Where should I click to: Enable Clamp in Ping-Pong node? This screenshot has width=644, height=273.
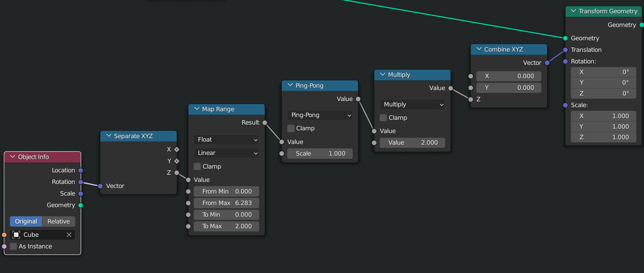coord(291,128)
